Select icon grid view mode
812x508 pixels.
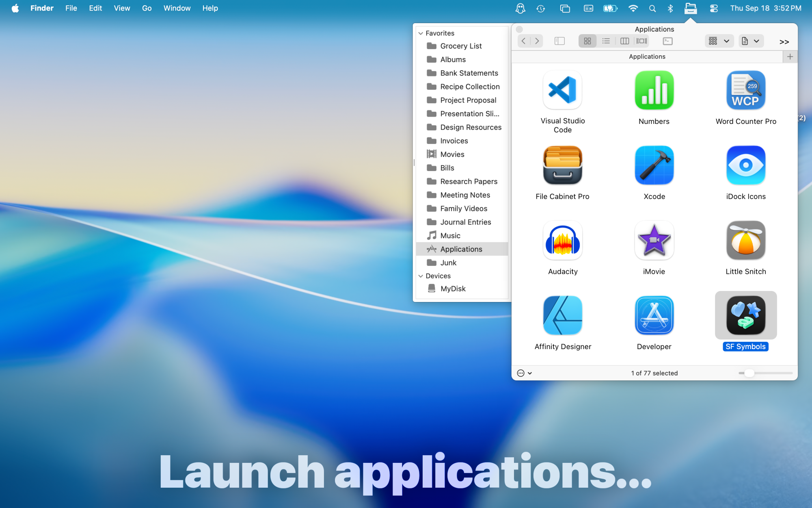coord(587,41)
